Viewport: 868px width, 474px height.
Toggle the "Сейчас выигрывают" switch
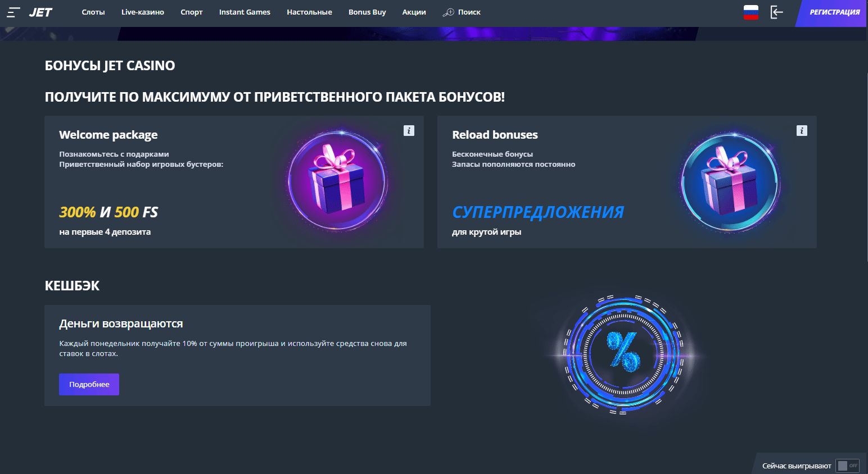847,466
